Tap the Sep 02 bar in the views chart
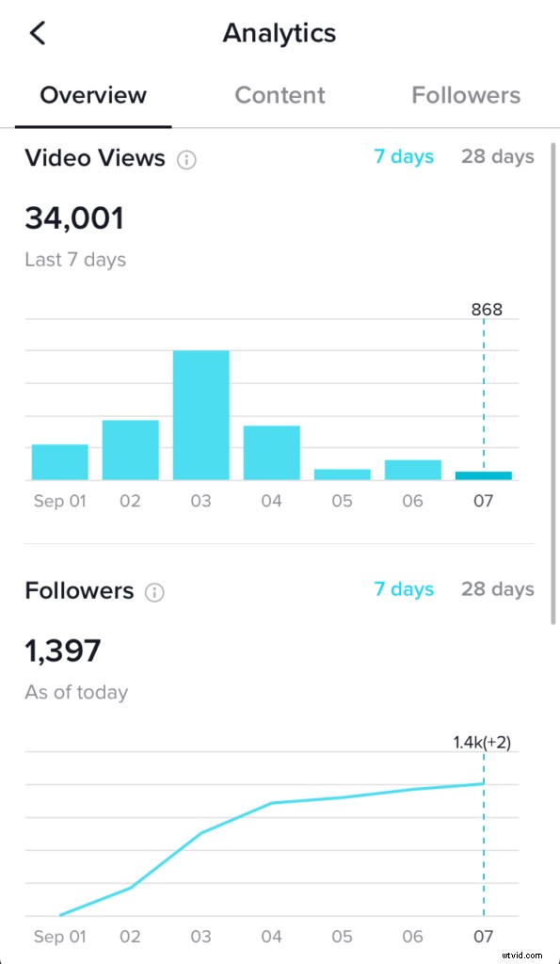 130,447
